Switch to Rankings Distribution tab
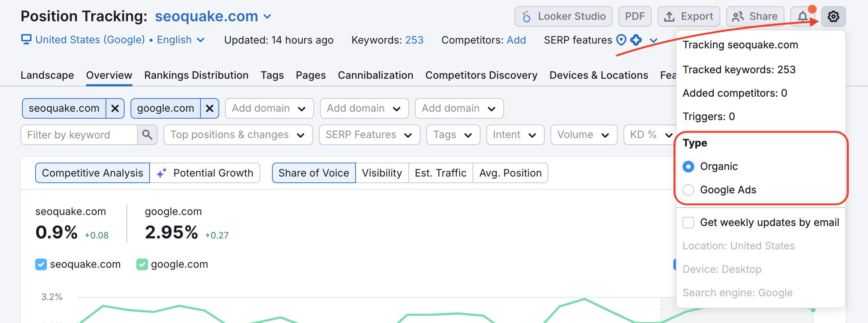Image resolution: width=868 pixels, height=323 pixels. click(x=196, y=75)
